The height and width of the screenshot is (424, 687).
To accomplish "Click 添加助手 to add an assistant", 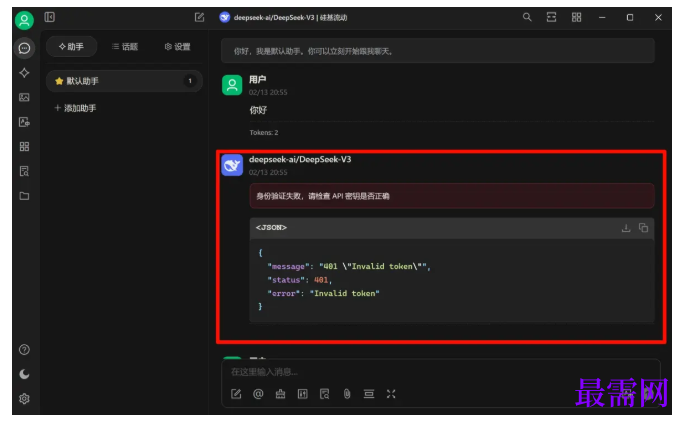I will pos(75,108).
